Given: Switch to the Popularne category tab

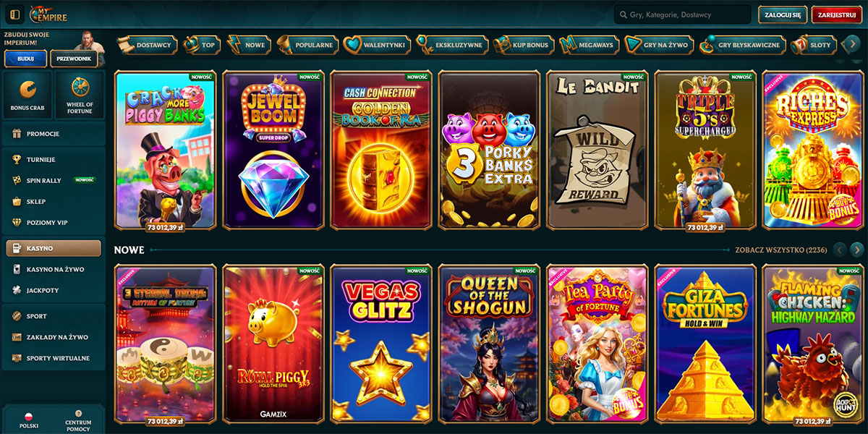Looking at the screenshot, I should (x=306, y=45).
